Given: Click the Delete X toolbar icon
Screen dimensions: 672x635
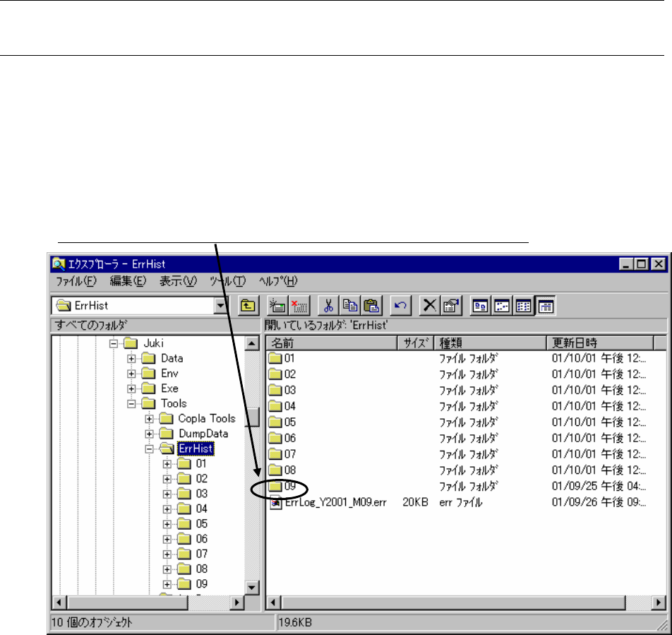Looking at the screenshot, I should click(x=429, y=306).
